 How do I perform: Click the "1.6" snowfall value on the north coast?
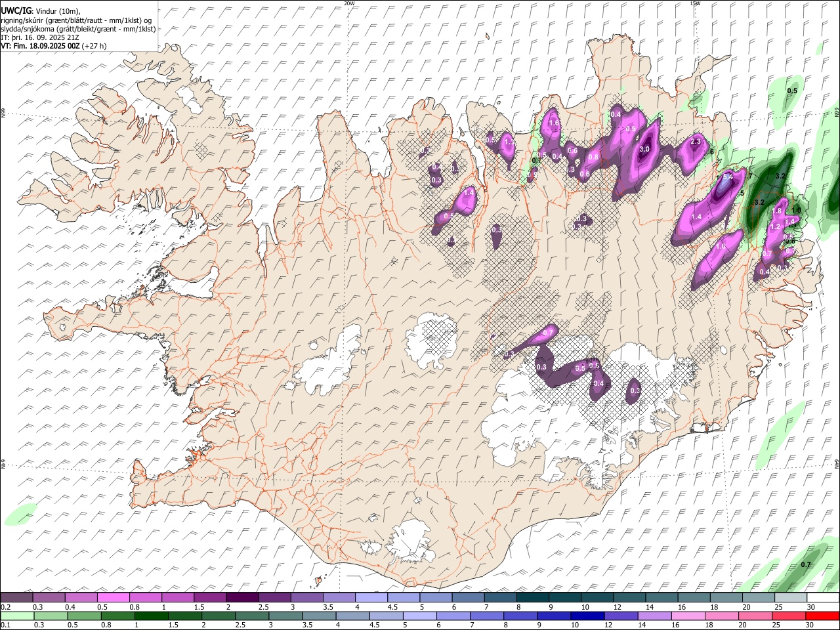pyautogui.click(x=553, y=123)
